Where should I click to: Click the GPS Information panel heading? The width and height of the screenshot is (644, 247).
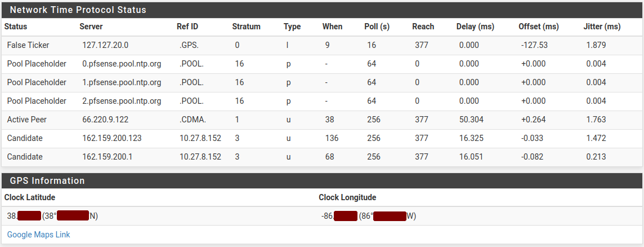click(x=47, y=181)
